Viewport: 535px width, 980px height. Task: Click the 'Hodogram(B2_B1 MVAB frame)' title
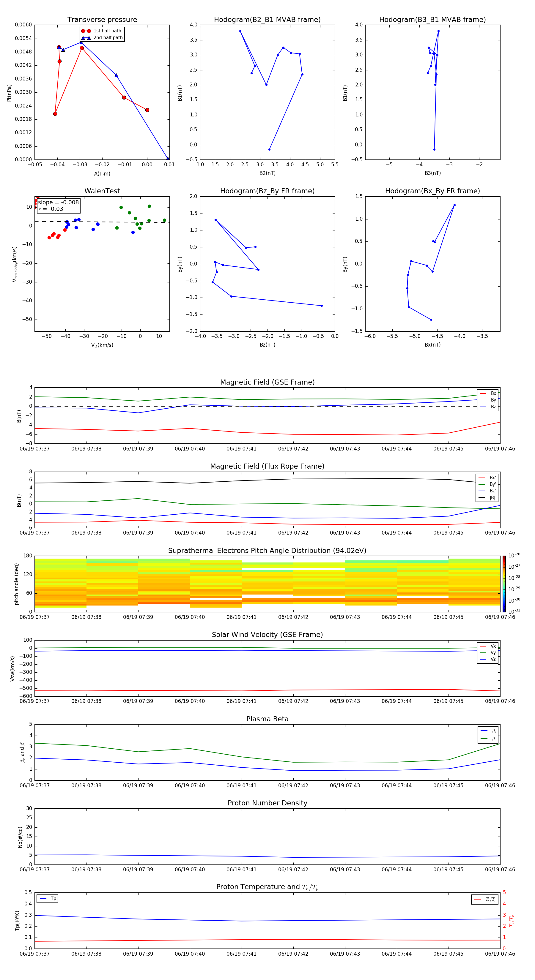point(267,19)
